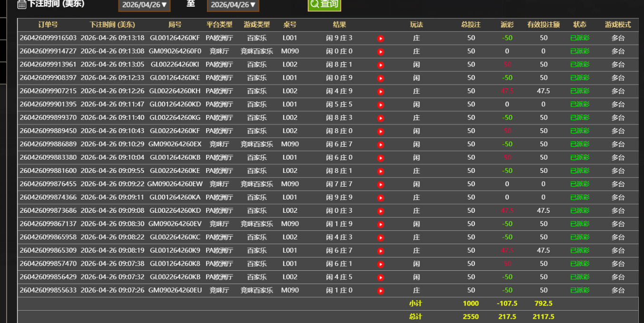Play video for order 260426099908397
Screen dimensions: 644x323
pyautogui.click(x=381, y=78)
